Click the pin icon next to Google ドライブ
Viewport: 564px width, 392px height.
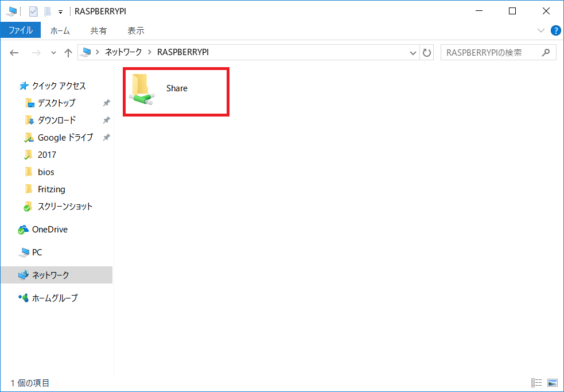click(106, 138)
